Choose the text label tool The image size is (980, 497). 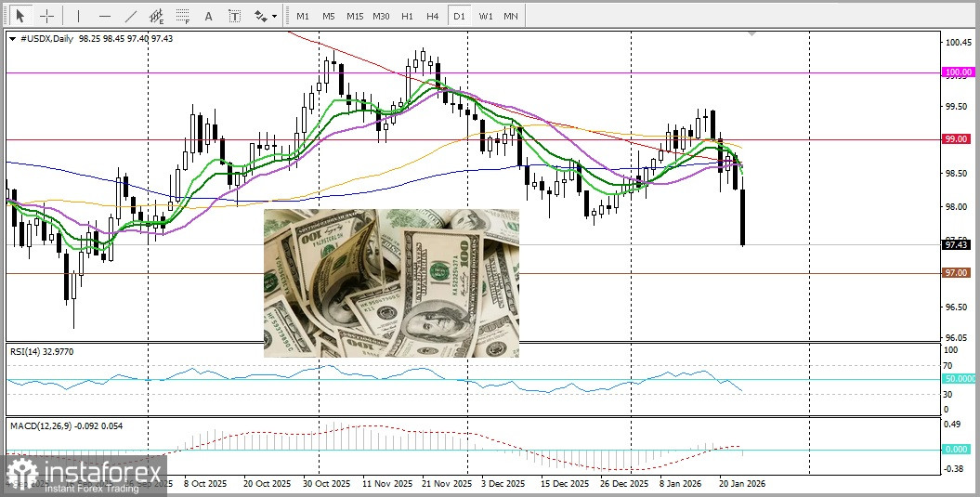tap(234, 16)
